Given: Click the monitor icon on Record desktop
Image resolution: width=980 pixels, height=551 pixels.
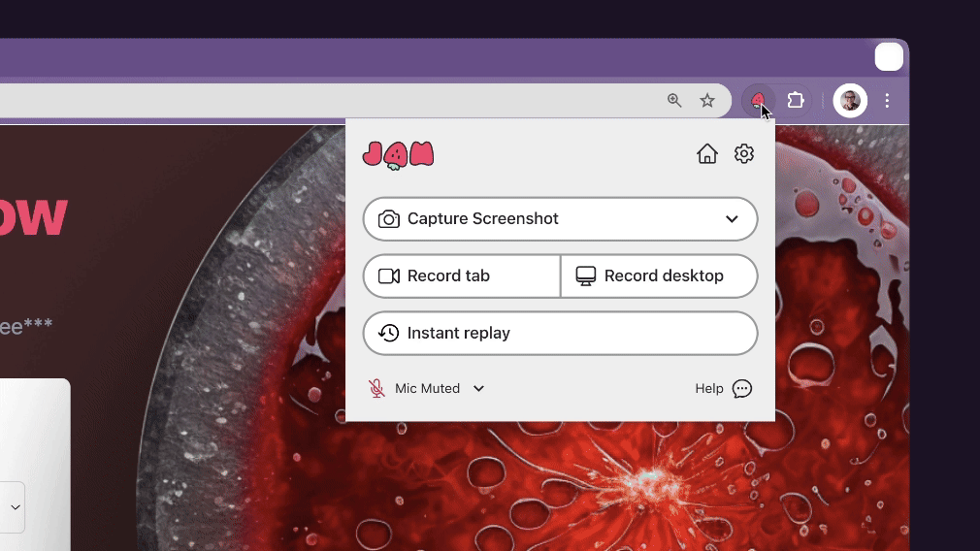Looking at the screenshot, I should (x=586, y=276).
